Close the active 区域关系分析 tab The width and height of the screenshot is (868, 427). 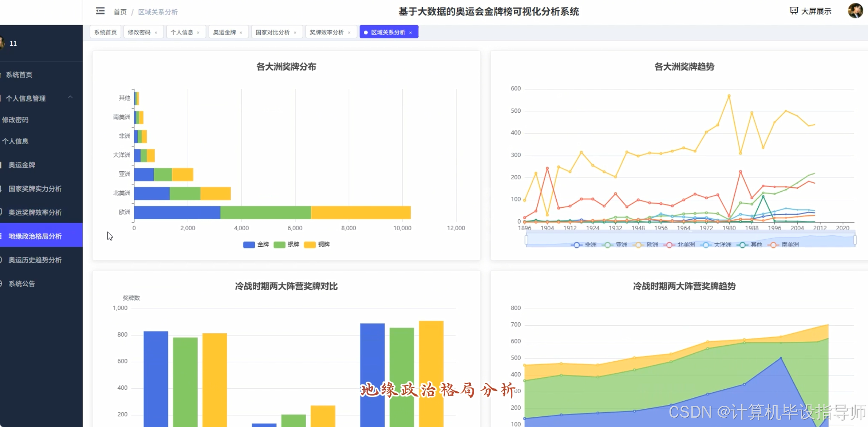(410, 33)
